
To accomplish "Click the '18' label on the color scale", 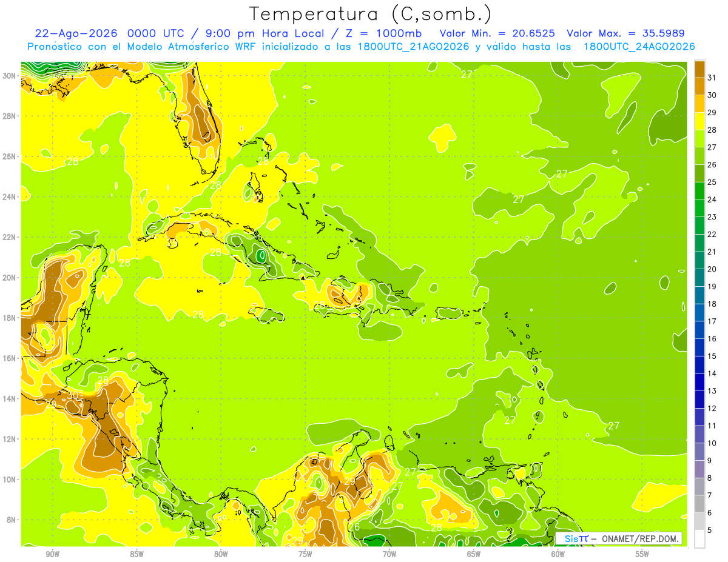I will [x=712, y=304].
